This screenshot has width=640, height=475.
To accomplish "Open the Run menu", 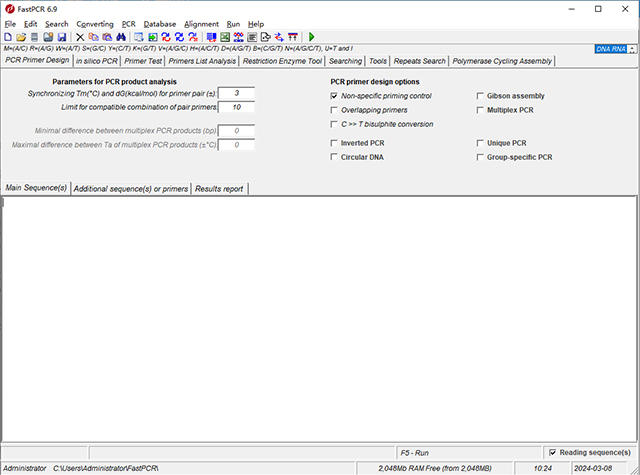I will tap(233, 24).
